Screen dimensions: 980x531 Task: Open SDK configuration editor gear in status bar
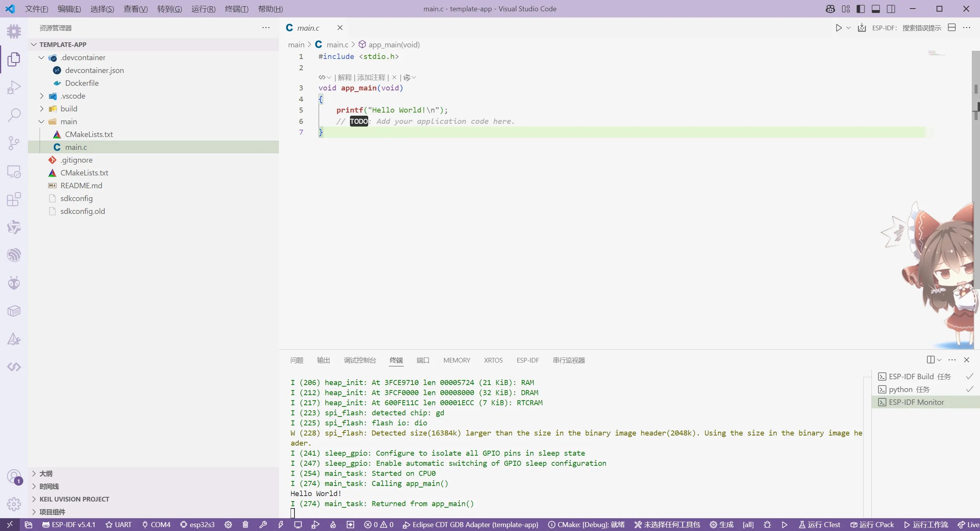[228, 525]
